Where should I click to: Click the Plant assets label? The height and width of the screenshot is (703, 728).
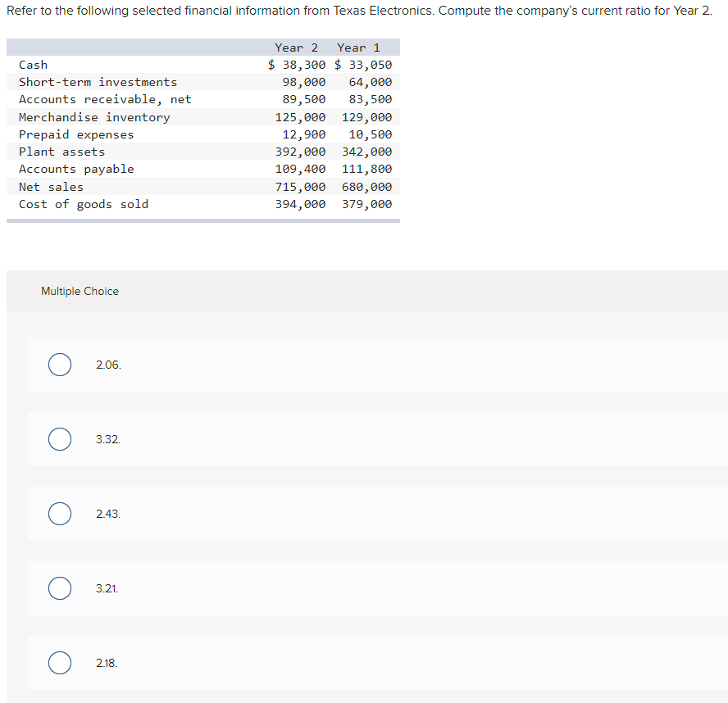pos(61,152)
